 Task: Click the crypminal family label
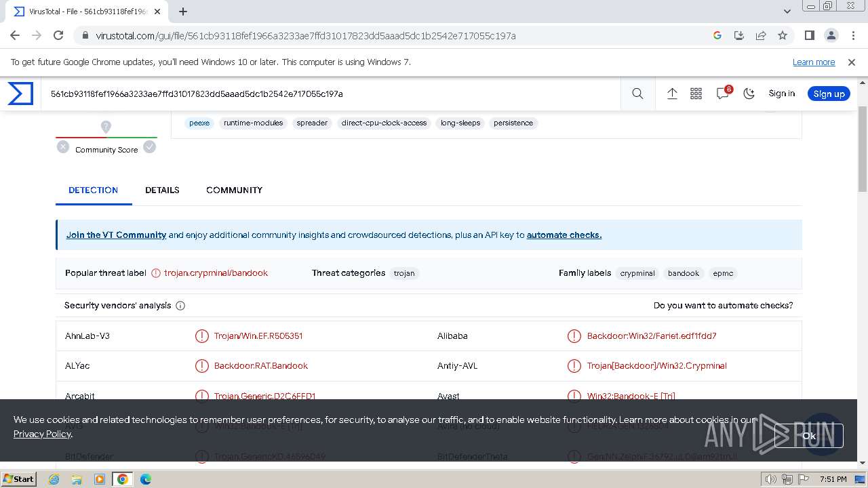(x=637, y=273)
